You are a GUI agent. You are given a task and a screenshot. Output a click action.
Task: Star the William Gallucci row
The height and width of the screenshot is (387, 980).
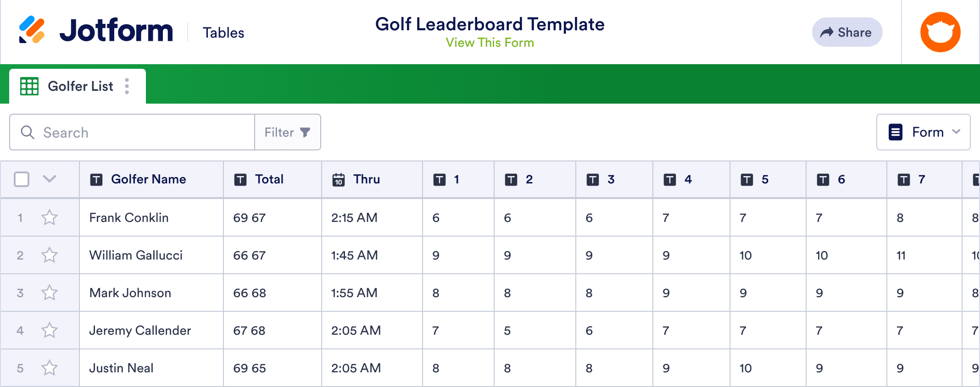50,255
